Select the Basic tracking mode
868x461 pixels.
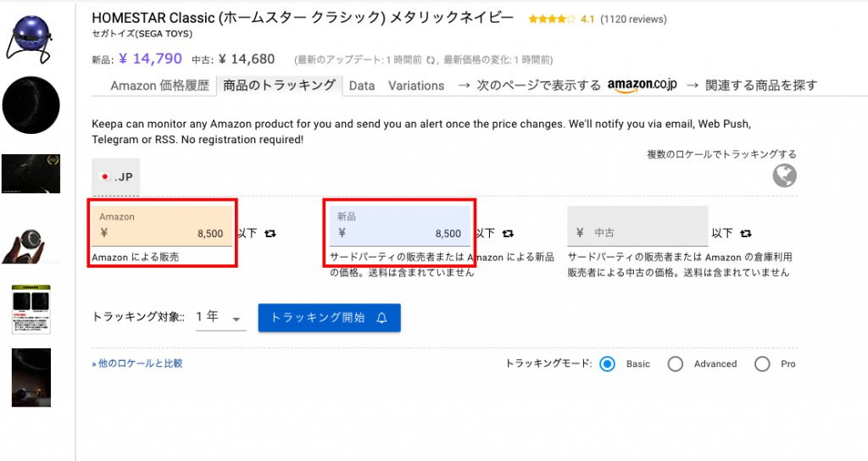[x=607, y=364]
